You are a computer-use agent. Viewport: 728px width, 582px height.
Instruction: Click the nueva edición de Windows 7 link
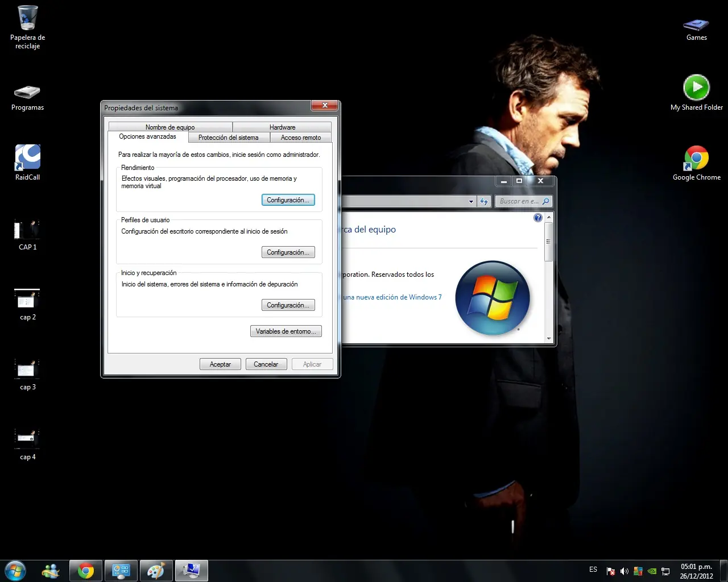[392, 297]
